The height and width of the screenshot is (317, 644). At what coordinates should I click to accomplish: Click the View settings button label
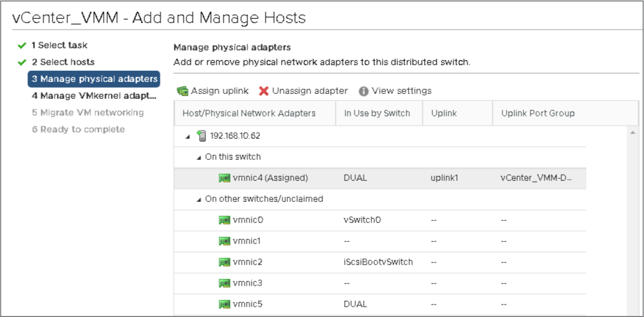coord(402,91)
